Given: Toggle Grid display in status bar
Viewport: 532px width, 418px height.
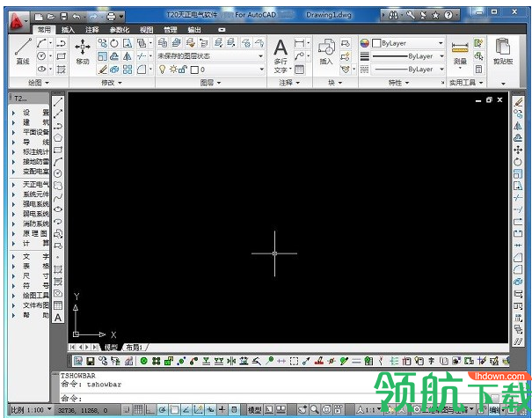Looking at the screenshot, I should (x=138, y=409).
